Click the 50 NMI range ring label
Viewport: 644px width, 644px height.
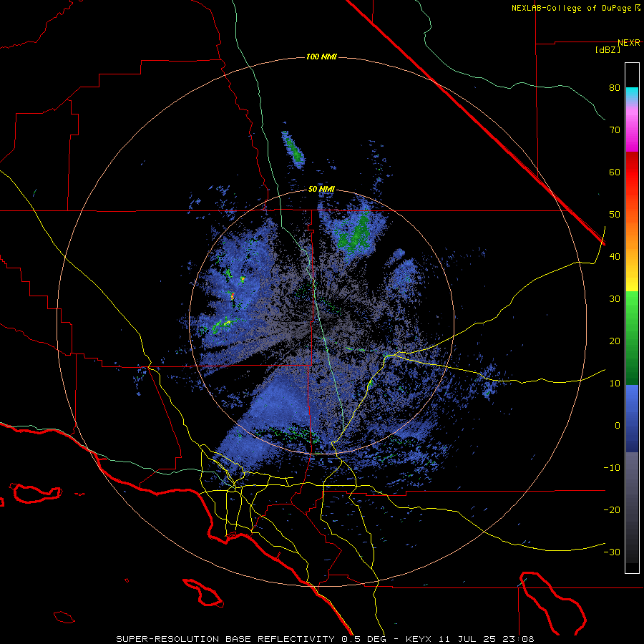coord(321,190)
